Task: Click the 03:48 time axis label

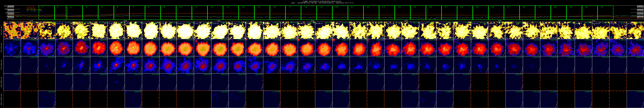Action: point(313,21)
